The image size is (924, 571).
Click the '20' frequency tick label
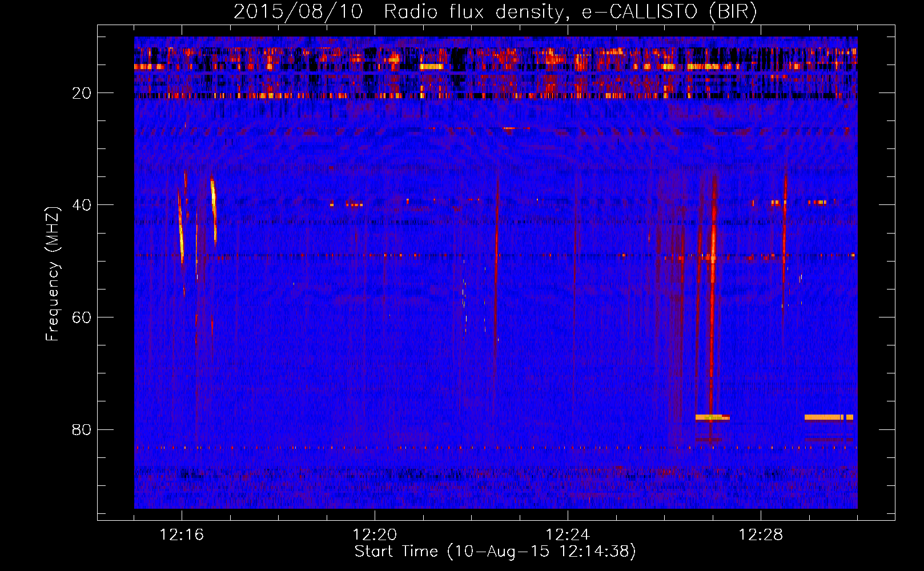[x=82, y=93]
